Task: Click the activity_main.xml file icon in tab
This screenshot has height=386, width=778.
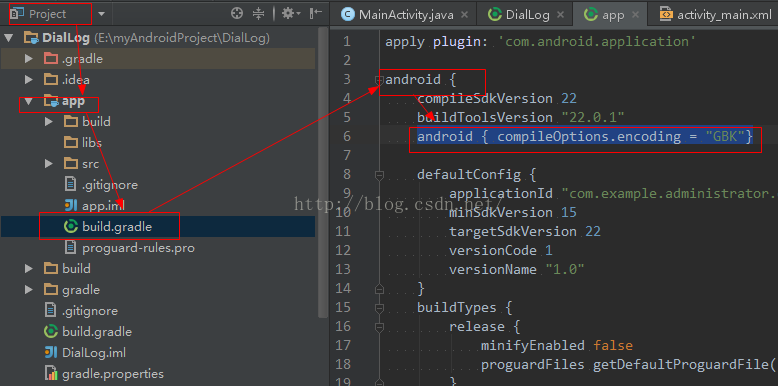Action: (666, 14)
